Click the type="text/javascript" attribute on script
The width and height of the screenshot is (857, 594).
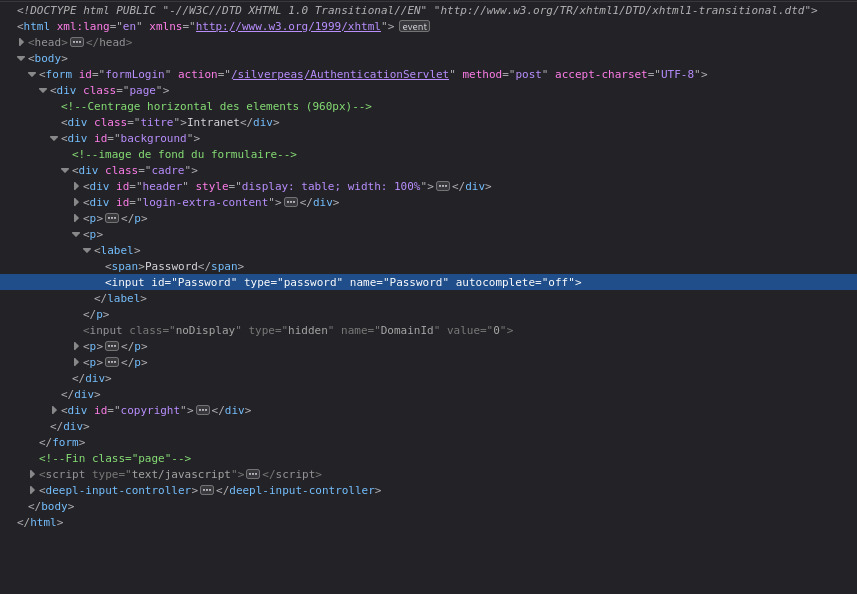[x=165, y=474]
